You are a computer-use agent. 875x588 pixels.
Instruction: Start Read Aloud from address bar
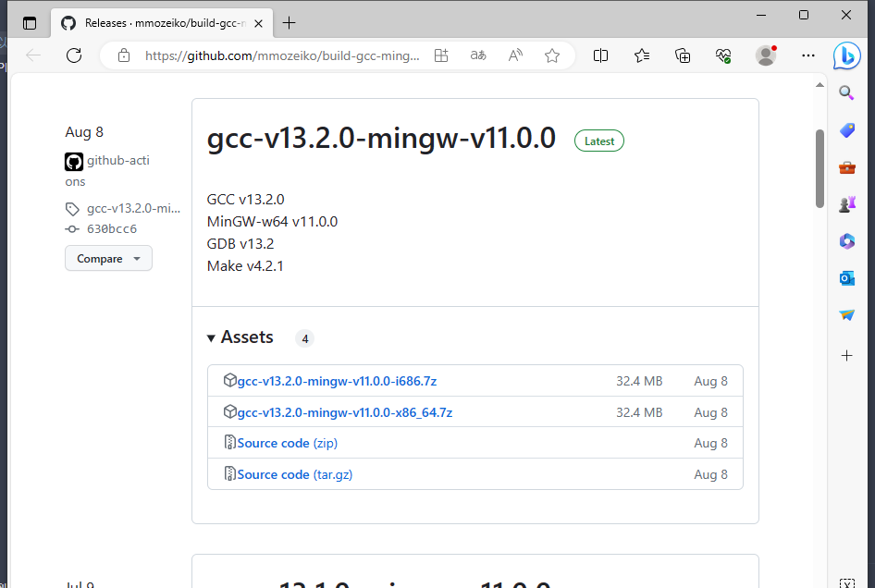515,55
